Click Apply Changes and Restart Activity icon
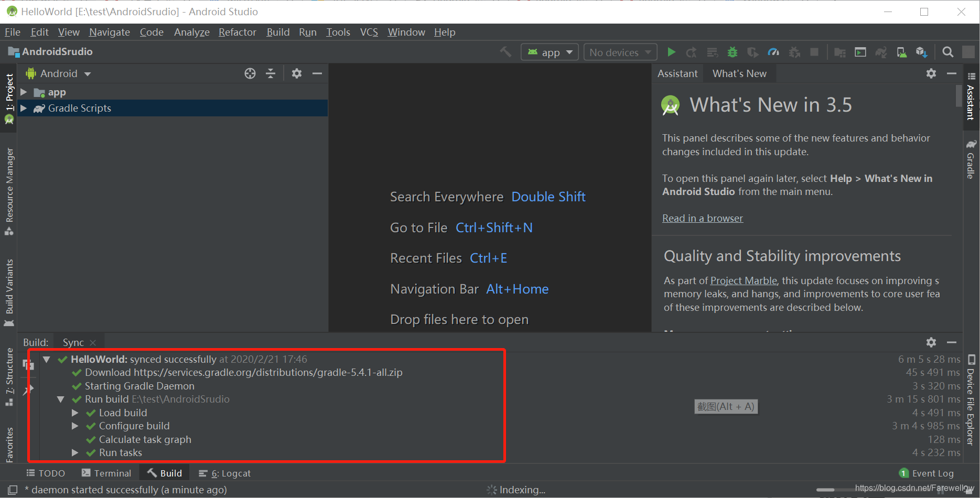Screen dimensions: 980x498 point(692,52)
